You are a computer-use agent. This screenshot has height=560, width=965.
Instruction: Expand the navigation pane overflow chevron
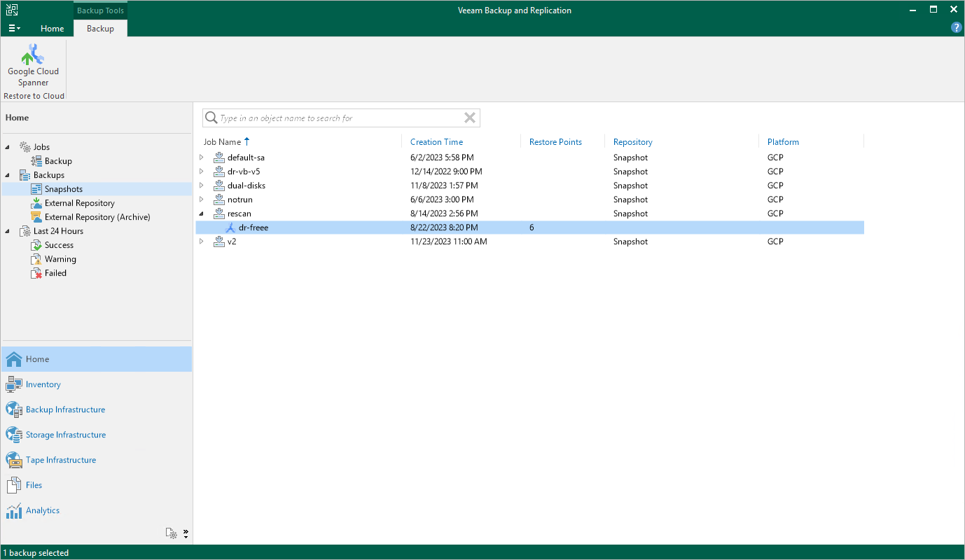(x=186, y=533)
